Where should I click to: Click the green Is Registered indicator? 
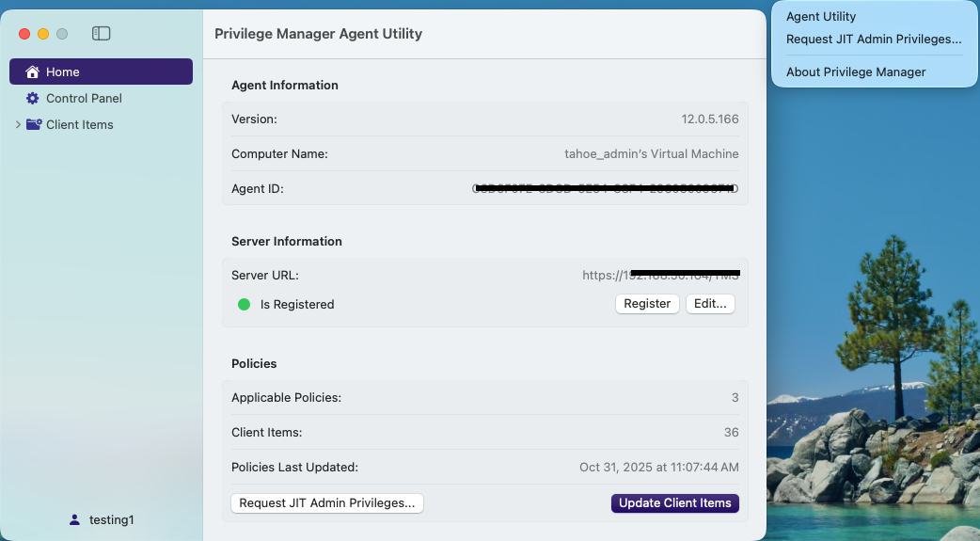245,305
